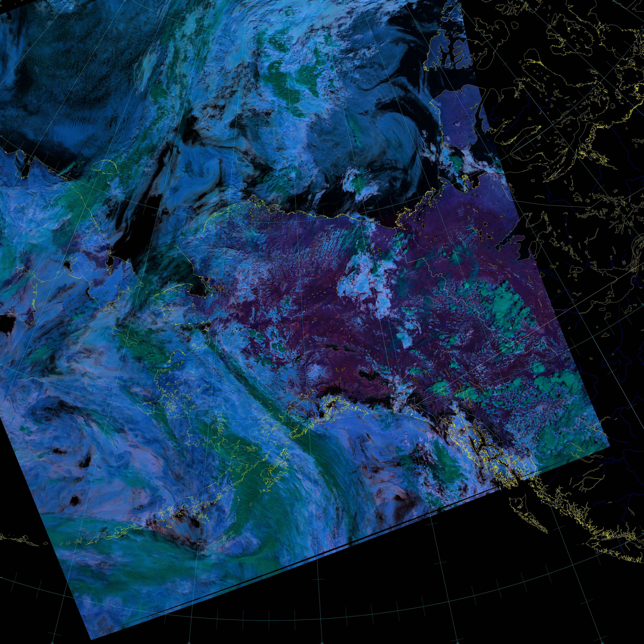Click the 170W longitude grid label
The image size is (644, 644).
52,643
